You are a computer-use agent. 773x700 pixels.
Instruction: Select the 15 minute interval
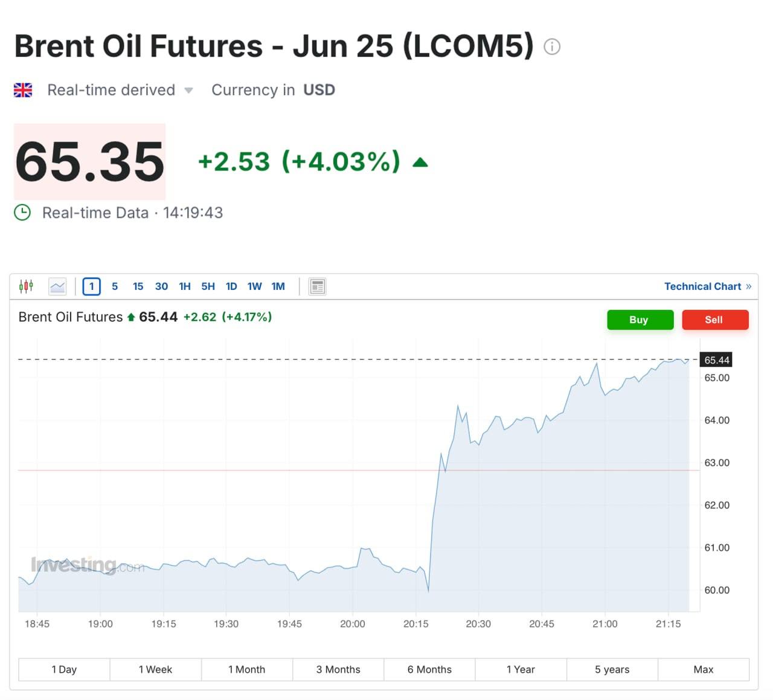click(x=138, y=286)
